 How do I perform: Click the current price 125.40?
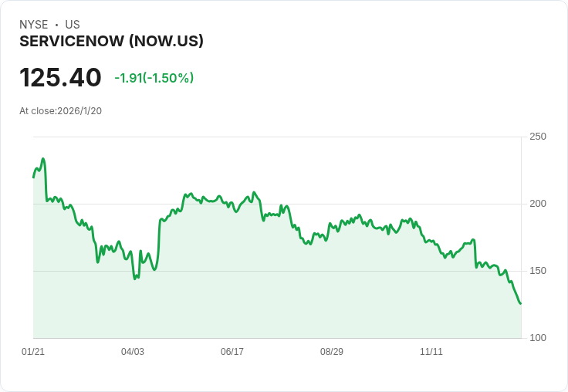coord(60,78)
